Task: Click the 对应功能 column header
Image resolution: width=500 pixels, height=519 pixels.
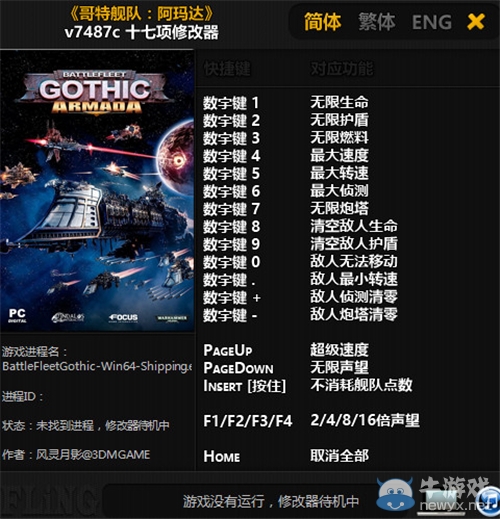Action: click(342, 69)
